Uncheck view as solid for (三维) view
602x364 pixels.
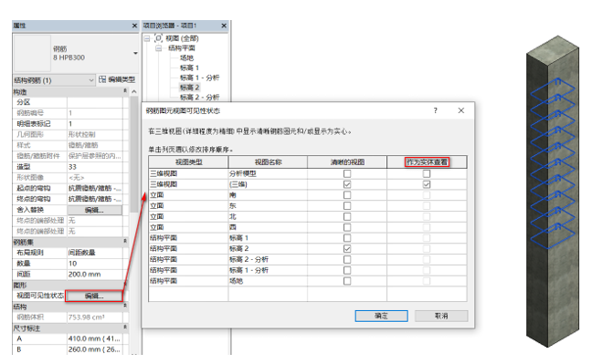pyautogui.click(x=427, y=184)
